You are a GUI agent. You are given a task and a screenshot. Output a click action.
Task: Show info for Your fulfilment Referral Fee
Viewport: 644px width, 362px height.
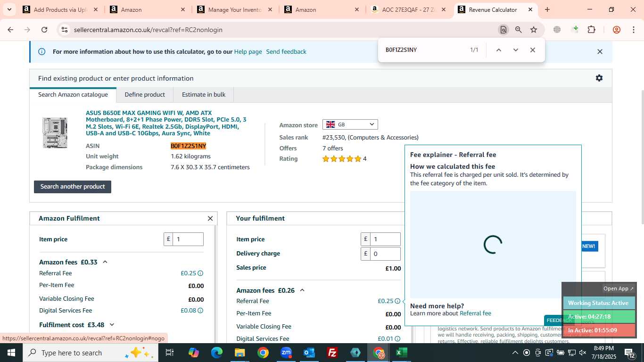tap(397, 301)
